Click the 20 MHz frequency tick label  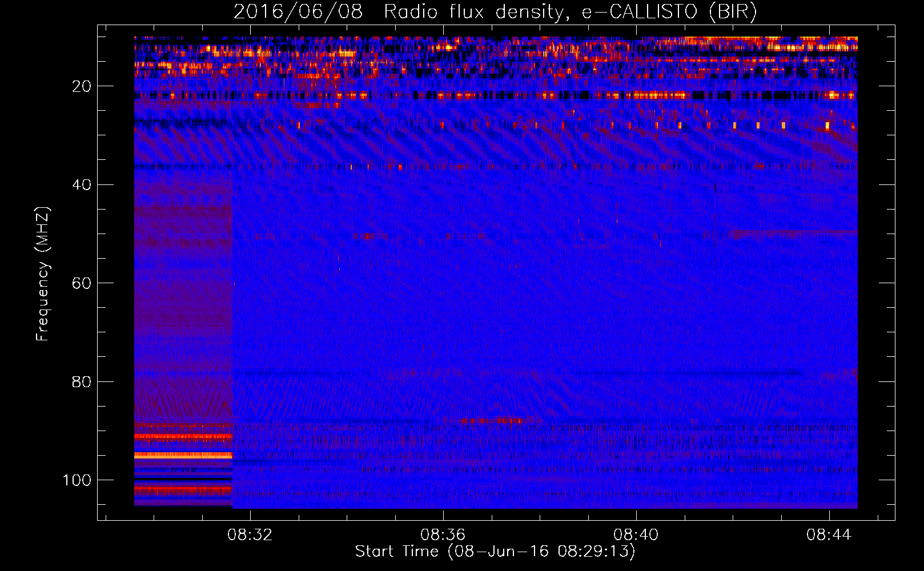tap(82, 86)
